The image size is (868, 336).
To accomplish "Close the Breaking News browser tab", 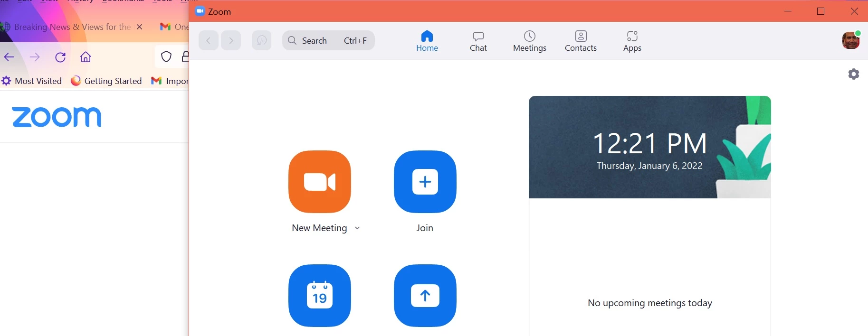I will coord(139,27).
